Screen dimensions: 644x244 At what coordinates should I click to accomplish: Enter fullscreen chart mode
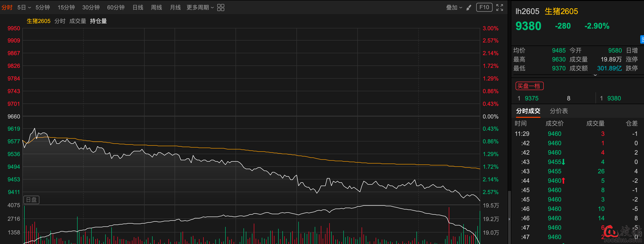coord(499,8)
